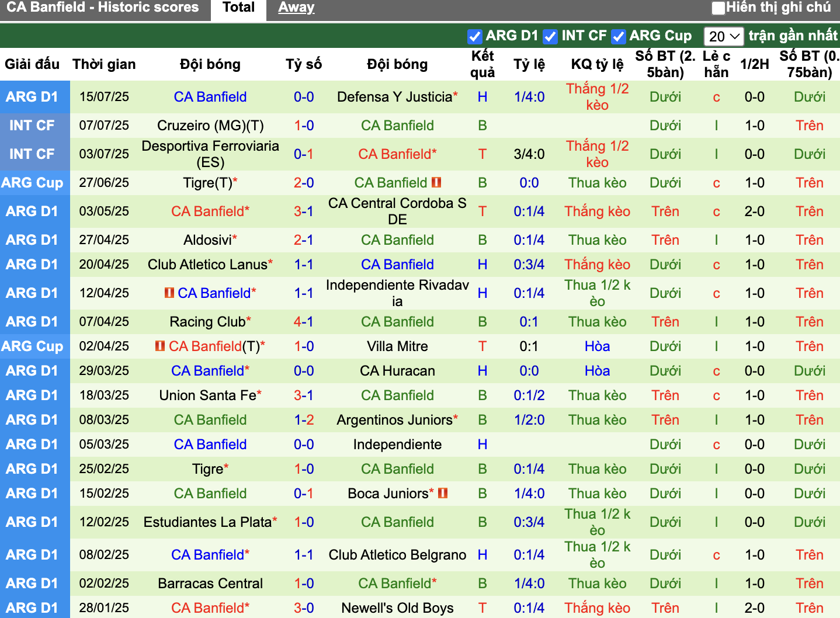The width and height of the screenshot is (840, 618).
Task: Click the date 08/02/25
Action: tap(104, 555)
